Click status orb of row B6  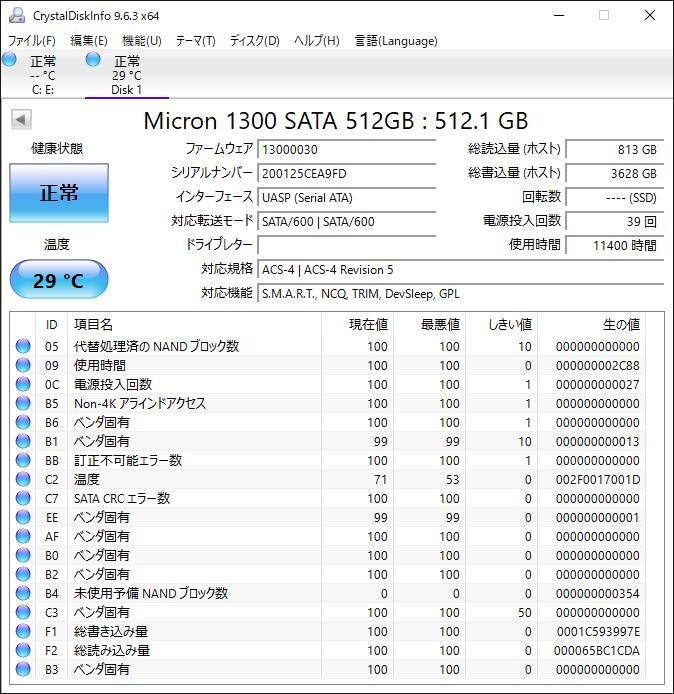23,422
